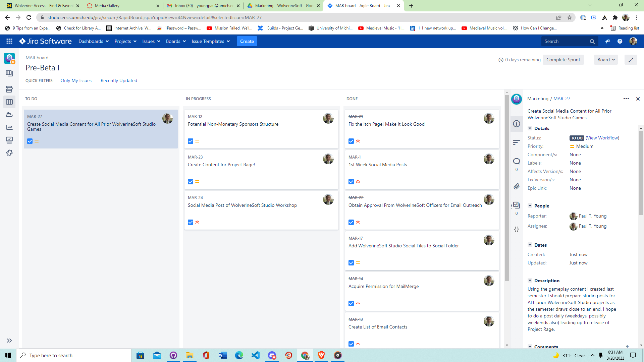Viewport: 644px width, 362px height.
Task: Open the Sub-tasks checklist icon in the issue panel
Action: point(517,205)
